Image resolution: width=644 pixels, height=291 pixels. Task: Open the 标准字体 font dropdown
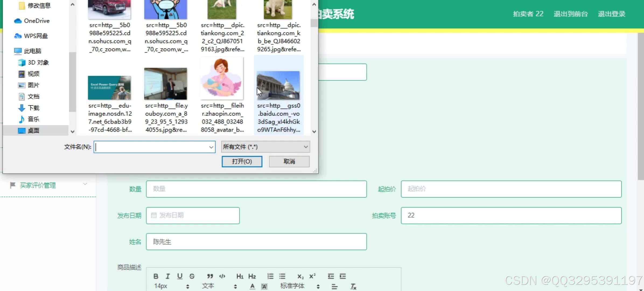[300, 286]
